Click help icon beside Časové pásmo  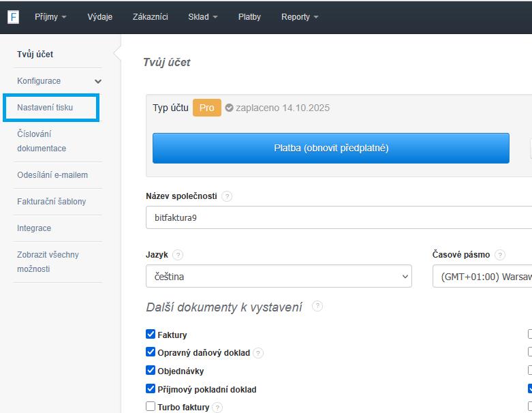500,255
